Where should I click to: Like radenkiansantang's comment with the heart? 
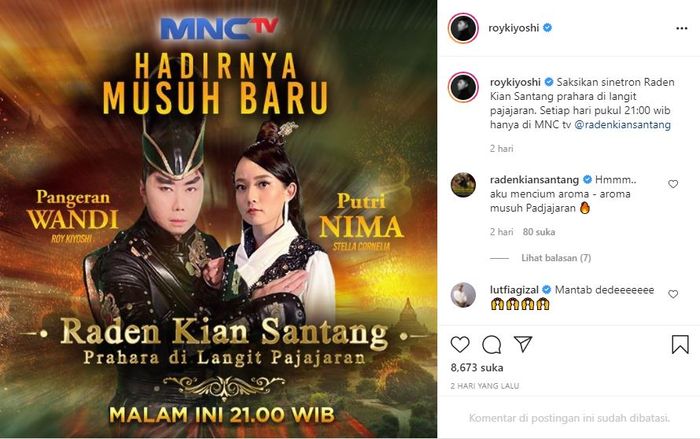tap(673, 184)
